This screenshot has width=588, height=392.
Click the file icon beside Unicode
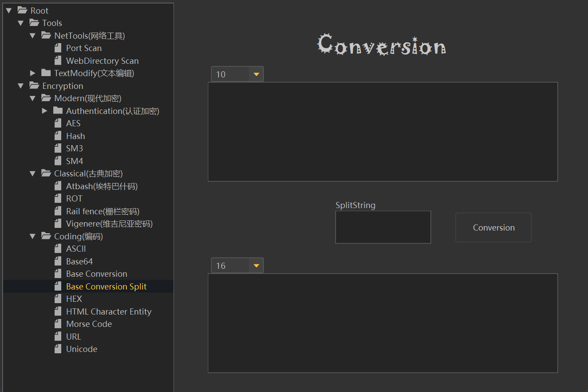(x=58, y=349)
